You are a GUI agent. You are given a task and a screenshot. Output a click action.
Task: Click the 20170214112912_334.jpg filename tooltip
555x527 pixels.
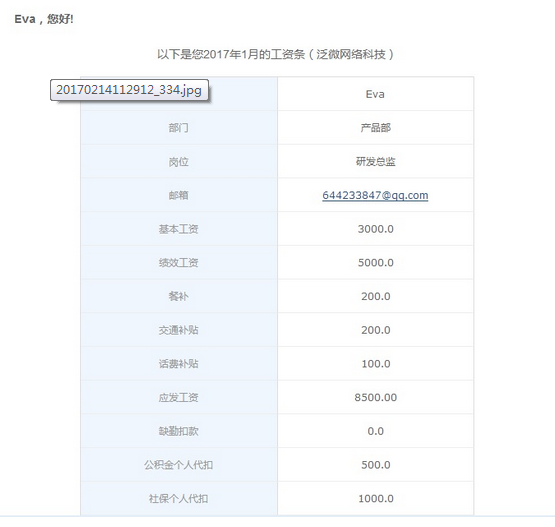(x=129, y=90)
